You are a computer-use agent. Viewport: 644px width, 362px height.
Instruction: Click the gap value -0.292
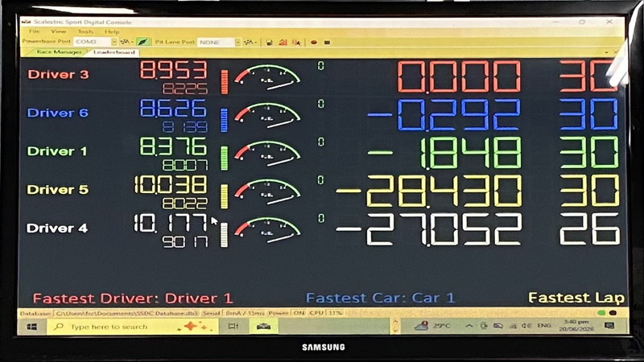[444, 115]
